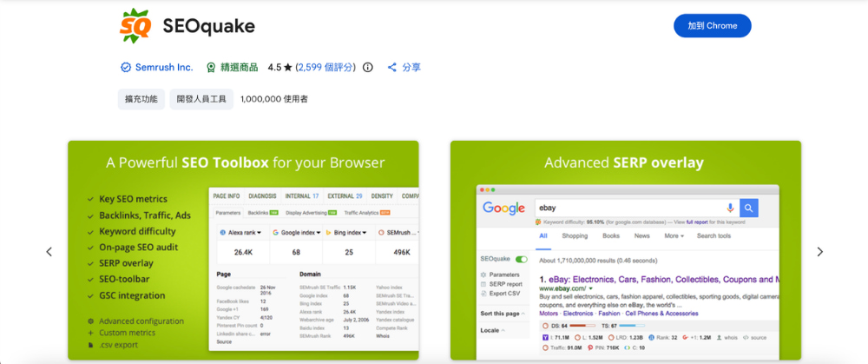The width and height of the screenshot is (868, 364).
Task: Open the Motors sitelink
Action: click(x=549, y=314)
